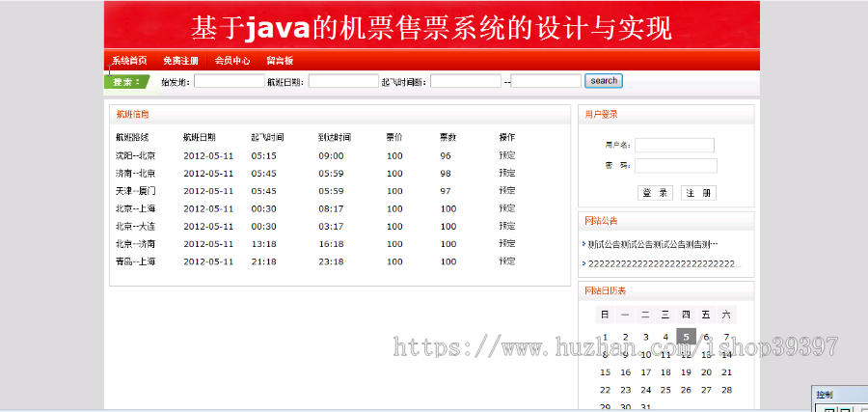
Task: Click arrival time 09:00 cell
Action: [x=331, y=156]
